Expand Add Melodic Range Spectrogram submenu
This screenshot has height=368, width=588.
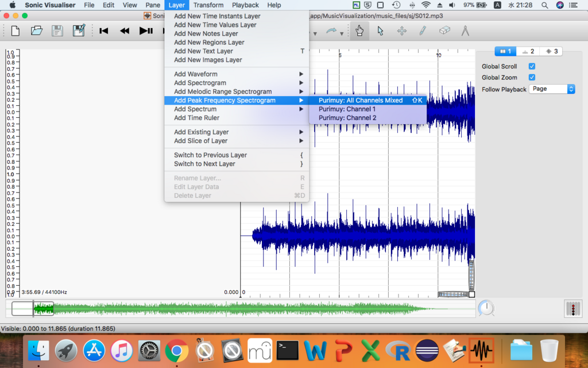pyautogui.click(x=237, y=91)
